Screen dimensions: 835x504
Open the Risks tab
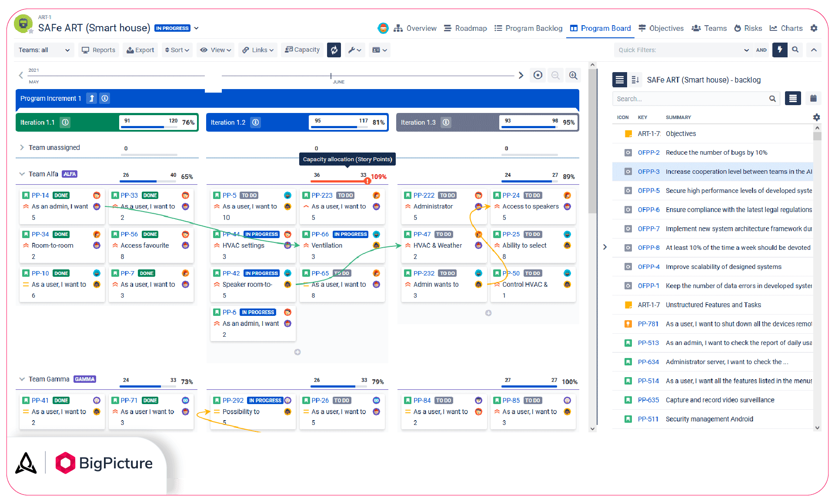(x=748, y=28)
